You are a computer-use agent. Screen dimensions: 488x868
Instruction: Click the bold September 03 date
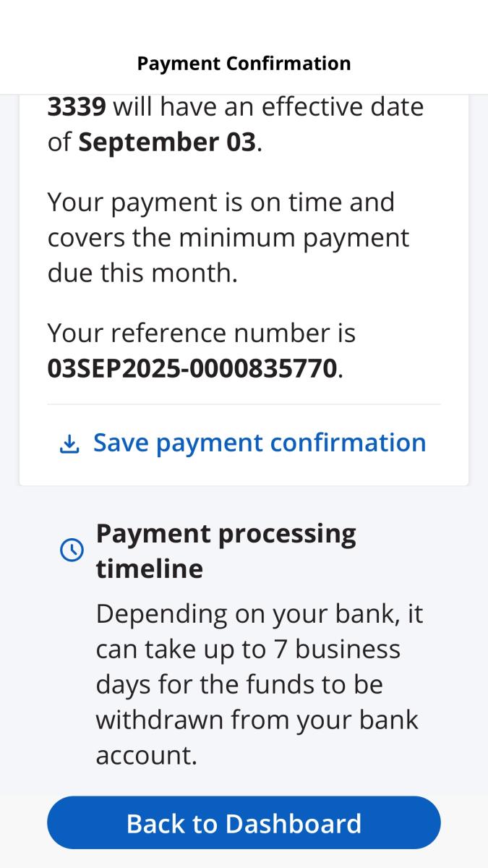[x=166, y=142]
